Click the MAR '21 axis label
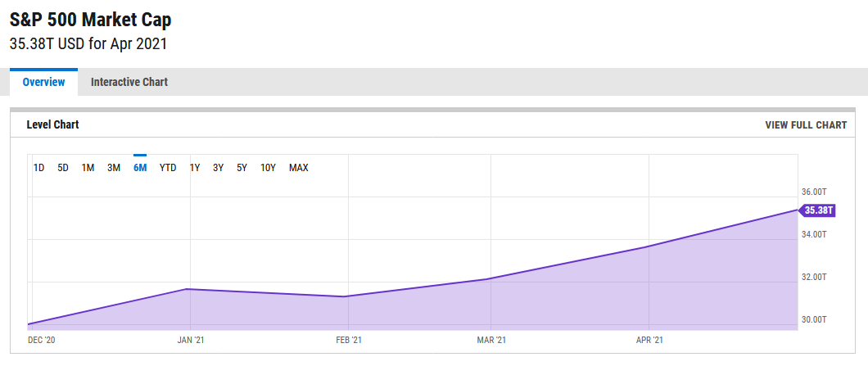The height and width of the screenshot is (366, 868). [491, 340]
